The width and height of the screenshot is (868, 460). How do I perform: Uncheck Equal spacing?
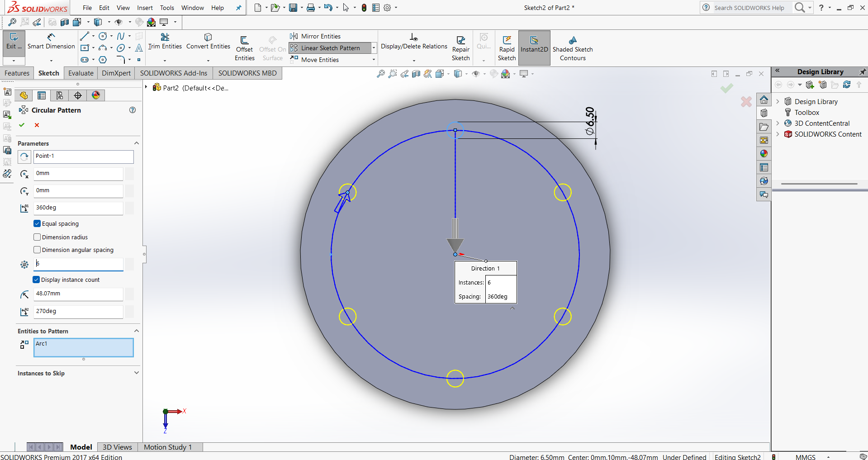click(x=37, y=223)
